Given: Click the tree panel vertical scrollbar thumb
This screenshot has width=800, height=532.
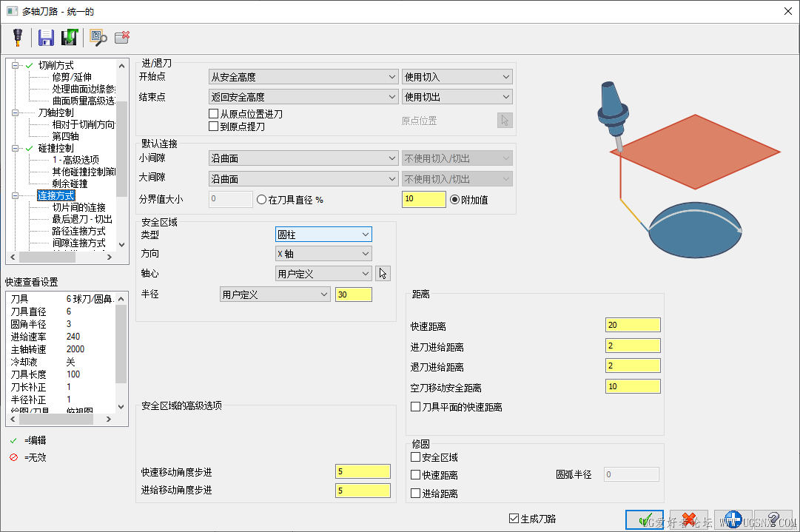Looking at the screenshot, I should (121, 149).
